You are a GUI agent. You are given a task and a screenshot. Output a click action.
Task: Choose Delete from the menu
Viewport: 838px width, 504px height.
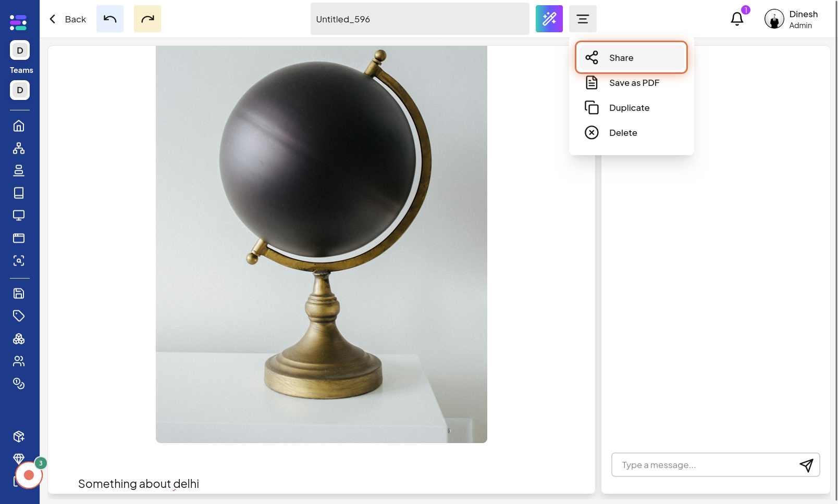tap(632, 133)
